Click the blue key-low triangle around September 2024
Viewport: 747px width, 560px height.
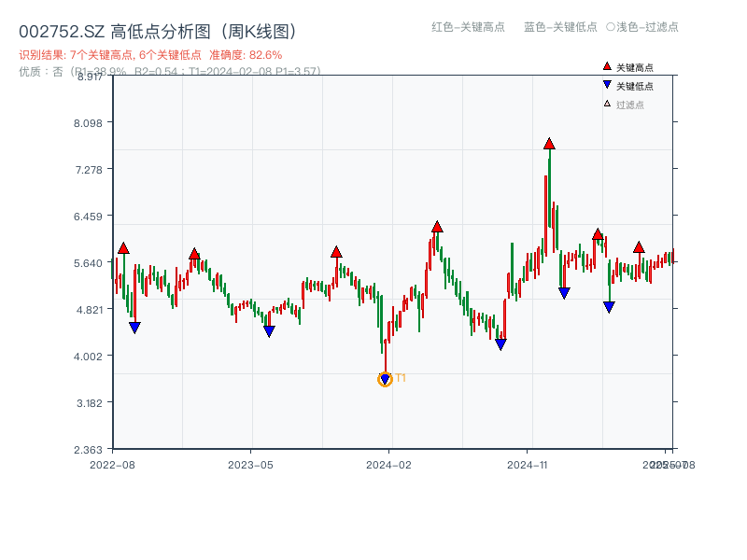[x=500, y=343]
